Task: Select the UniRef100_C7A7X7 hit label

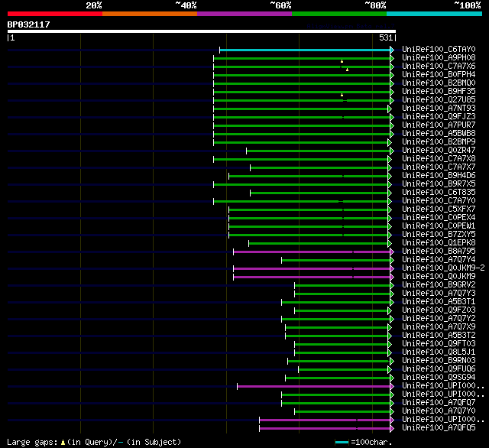Action: point(439,167)
